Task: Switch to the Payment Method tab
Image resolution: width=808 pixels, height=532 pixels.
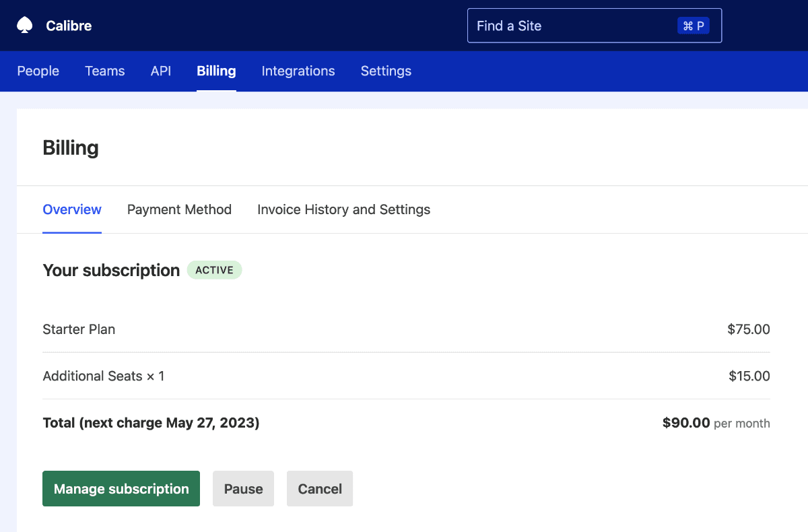Action: [179, 209]
